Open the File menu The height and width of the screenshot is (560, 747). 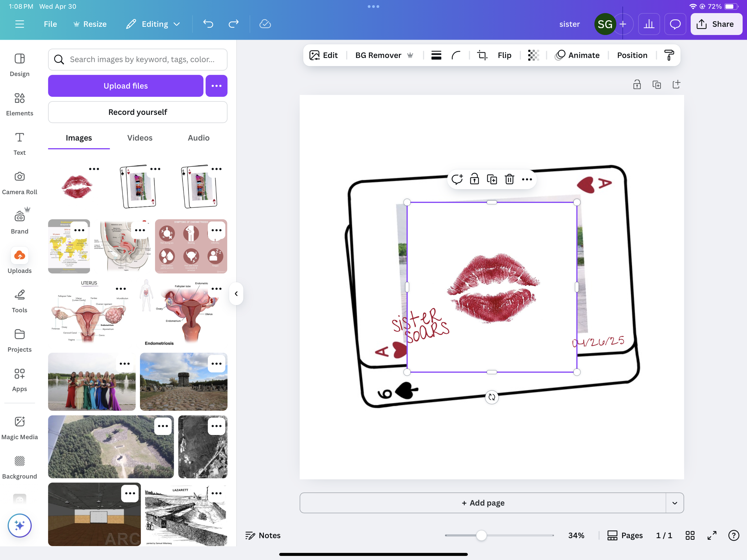(50, 24)
